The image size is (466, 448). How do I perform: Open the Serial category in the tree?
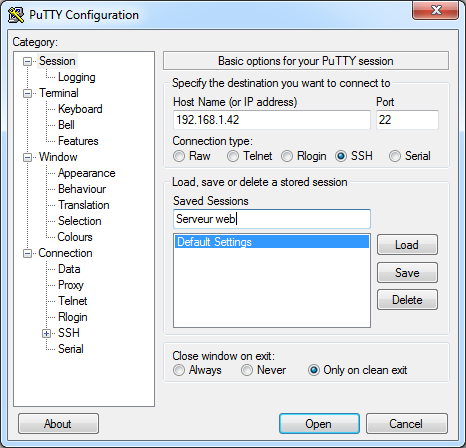pos(71,349)
